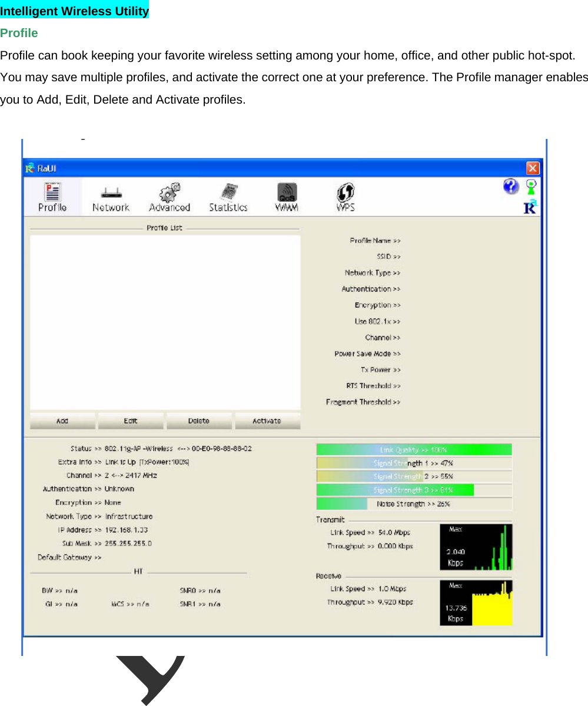Delete the selected profile
The width and height of the screenshot is (588, 706).
[199, 420]
